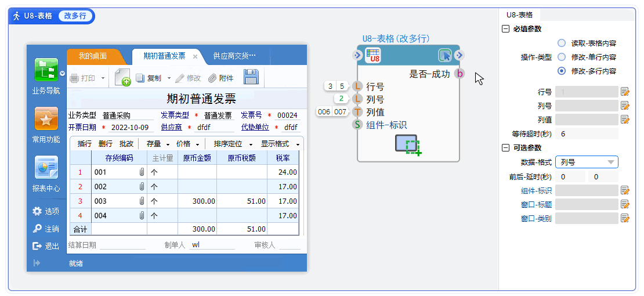Open the 报表中心 chart icon
The image size is (644, 296).
(46, 167)
